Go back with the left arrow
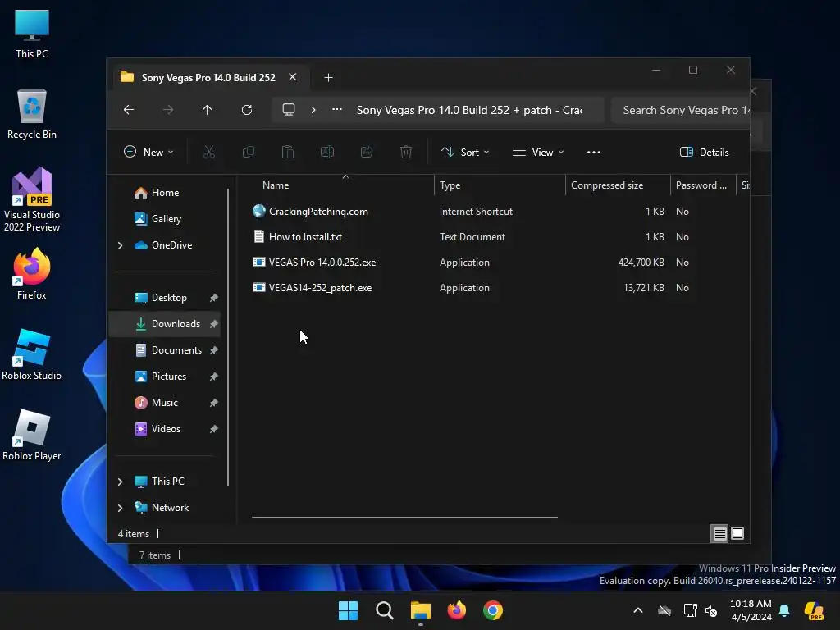 coord(129,110)
